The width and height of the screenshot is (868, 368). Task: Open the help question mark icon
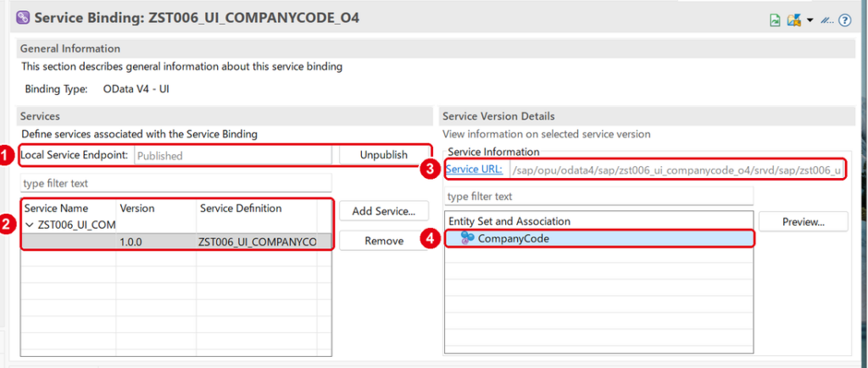click(x=844, y=20)
